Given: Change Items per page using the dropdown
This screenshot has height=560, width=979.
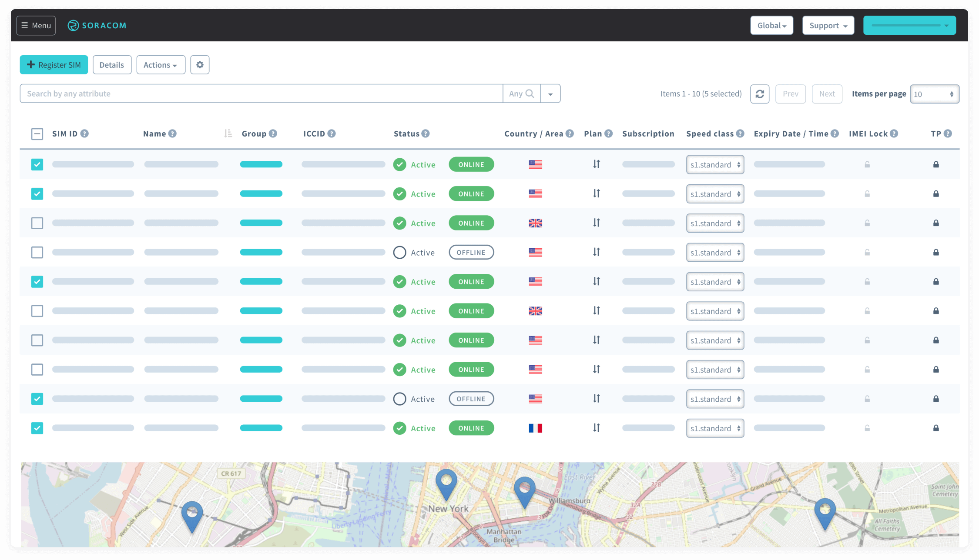Looking at the screenshot, I should pyautogui.click(x=935, y=93).
